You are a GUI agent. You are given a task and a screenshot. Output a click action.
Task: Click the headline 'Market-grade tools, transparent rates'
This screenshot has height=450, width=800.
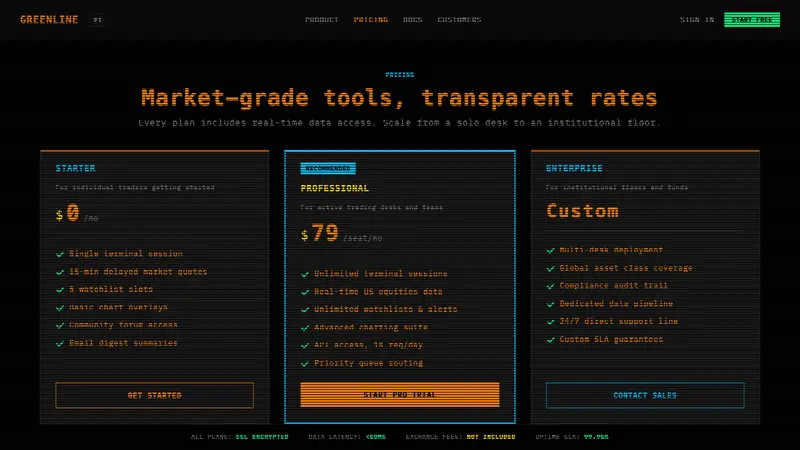point(399,98)
